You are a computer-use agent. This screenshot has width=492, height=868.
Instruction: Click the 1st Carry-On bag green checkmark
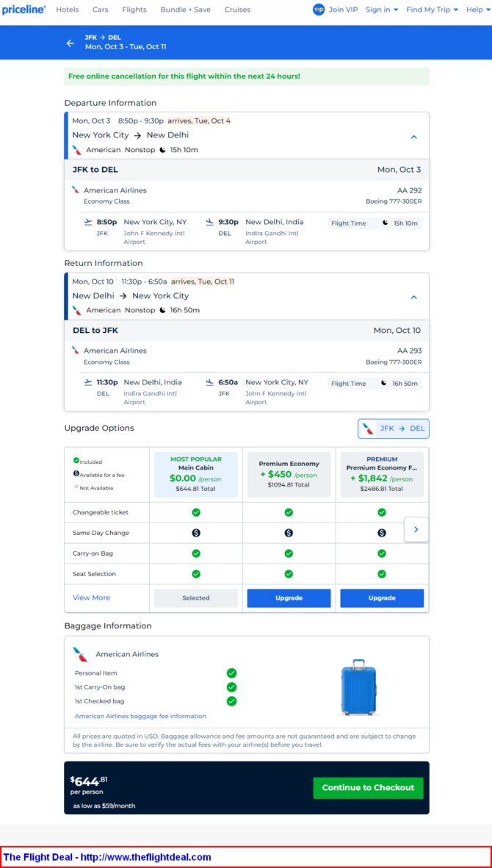click(231, 687)
